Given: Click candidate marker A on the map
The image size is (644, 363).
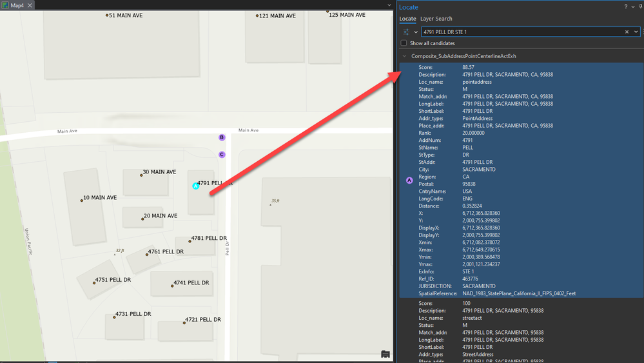Looking at the screenshot, I should [196, 186].
